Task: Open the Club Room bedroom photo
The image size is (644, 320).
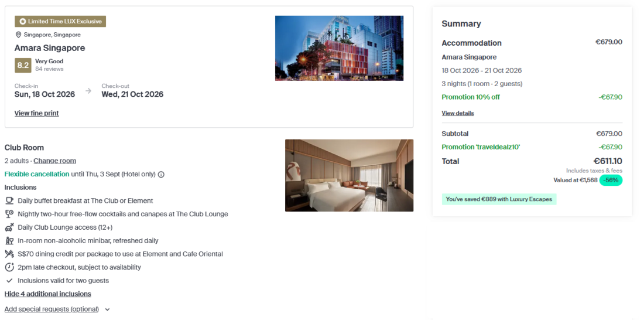Action: coord(349,175)
